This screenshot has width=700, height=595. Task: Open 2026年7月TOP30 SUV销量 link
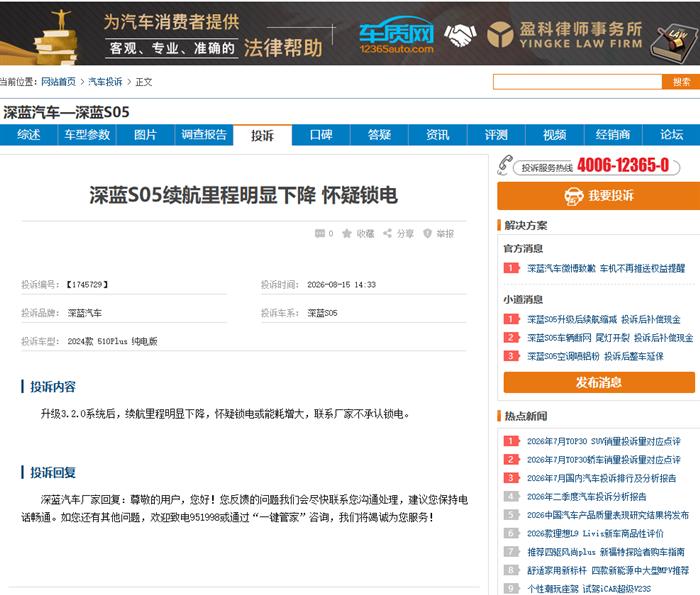(x=604, y=441)
